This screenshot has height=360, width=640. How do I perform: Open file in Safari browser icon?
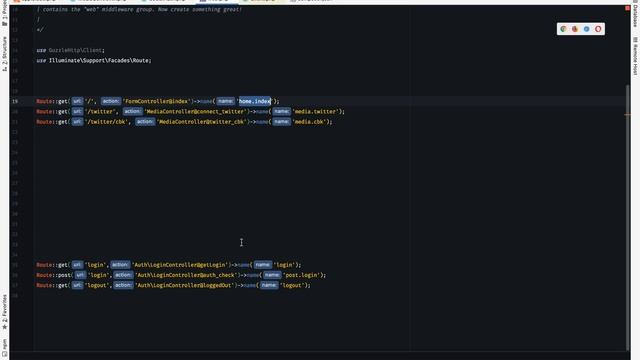pyautogui.click(x=587, y=29)
